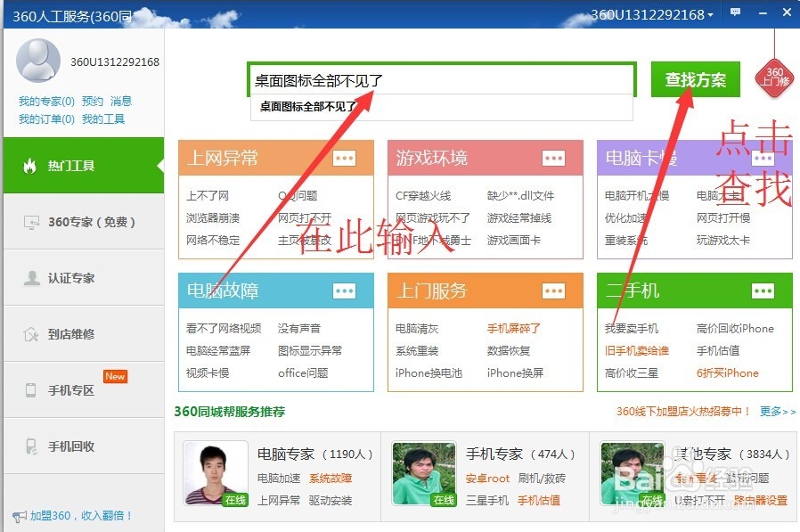Expand more options in 二手机 card
Screen dimensions: 800x532
[763, 291]
